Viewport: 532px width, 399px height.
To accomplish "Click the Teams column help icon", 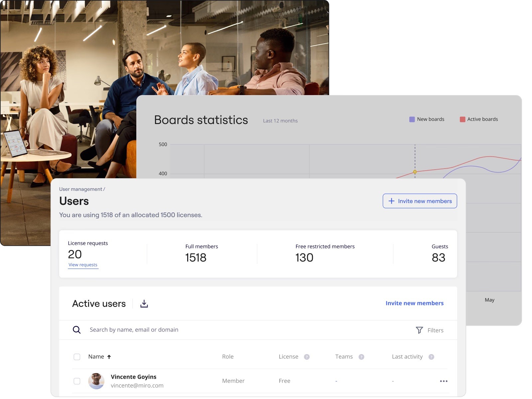I will tap(361, 357).
